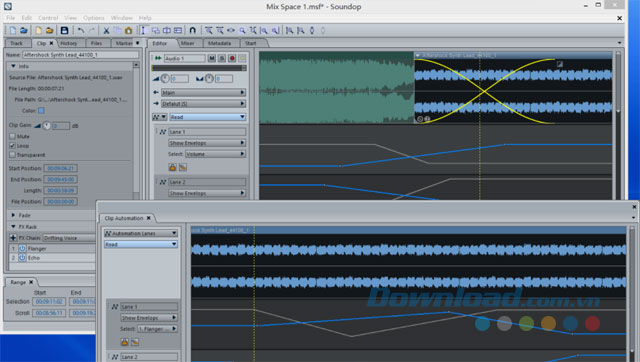The height and width of the screenshot is (362, 640).
Task: Click the Undo arrow icon
Action: click(81, 31)
